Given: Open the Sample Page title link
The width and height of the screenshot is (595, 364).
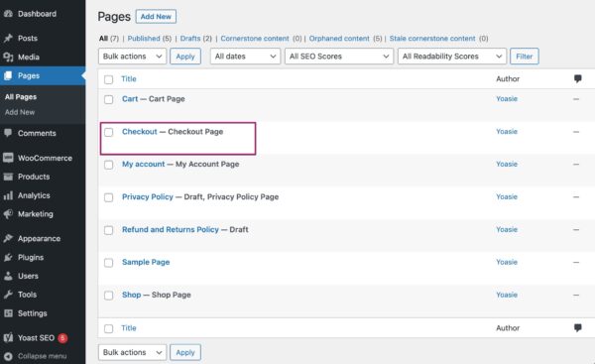Looking at the screenshot, I should (x=146, y=262).
